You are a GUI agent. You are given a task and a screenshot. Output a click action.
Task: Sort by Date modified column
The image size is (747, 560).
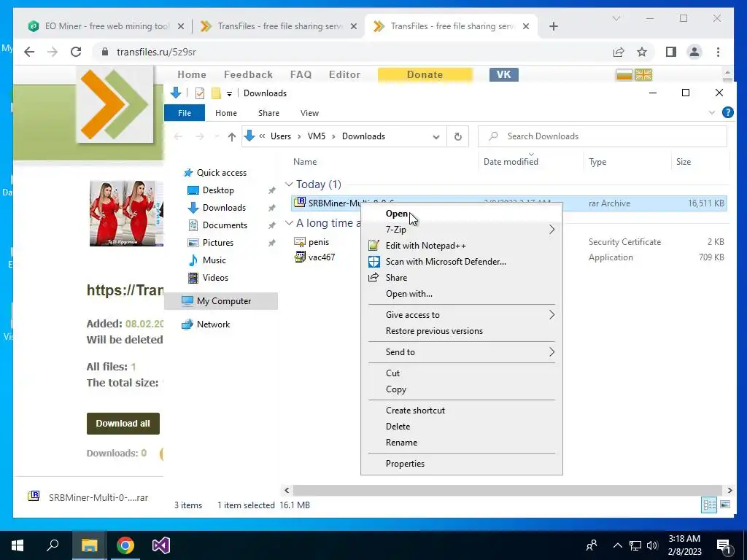point(511,161)
